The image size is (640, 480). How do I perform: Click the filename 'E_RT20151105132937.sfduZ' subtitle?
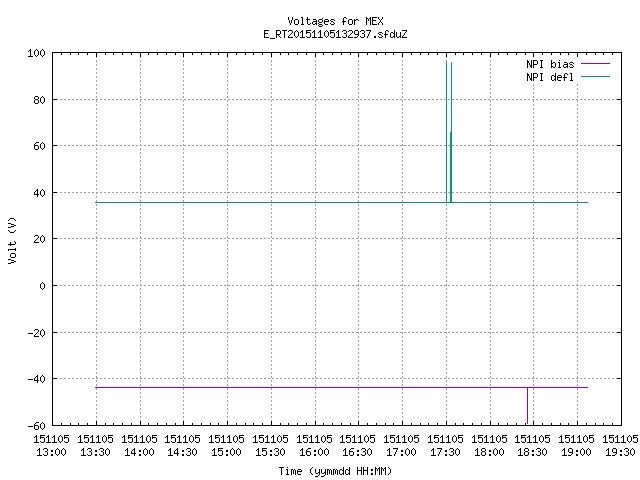click(335, 34)
